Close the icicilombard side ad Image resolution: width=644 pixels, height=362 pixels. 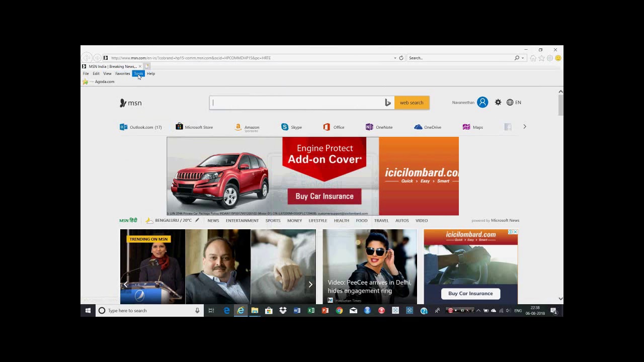pyautogui.click(x=515, y=232)
